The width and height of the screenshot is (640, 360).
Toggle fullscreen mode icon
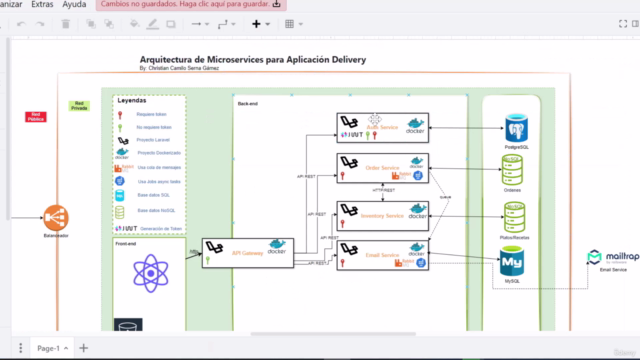(623, 24)
